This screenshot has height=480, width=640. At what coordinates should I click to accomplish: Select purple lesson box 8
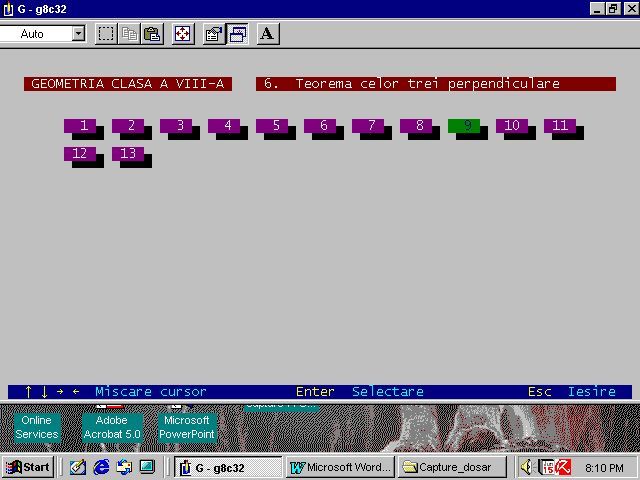pos(416,126)
